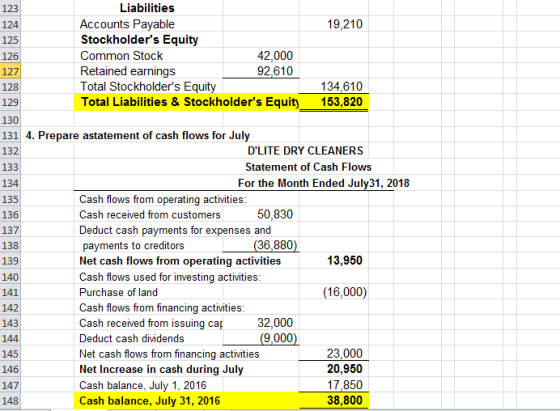This screenshot has height=411, width=560.
Task: Select the 42,000 common stock value
Action: [x=275, y=56]
